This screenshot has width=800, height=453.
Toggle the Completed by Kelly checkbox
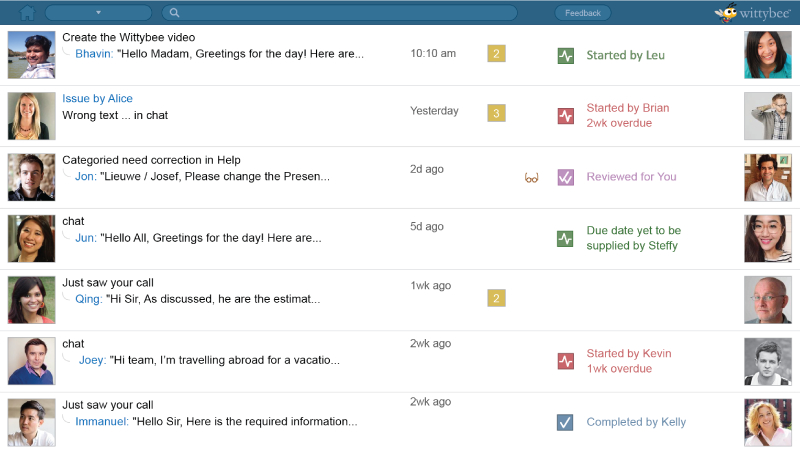tap(565, 422)
